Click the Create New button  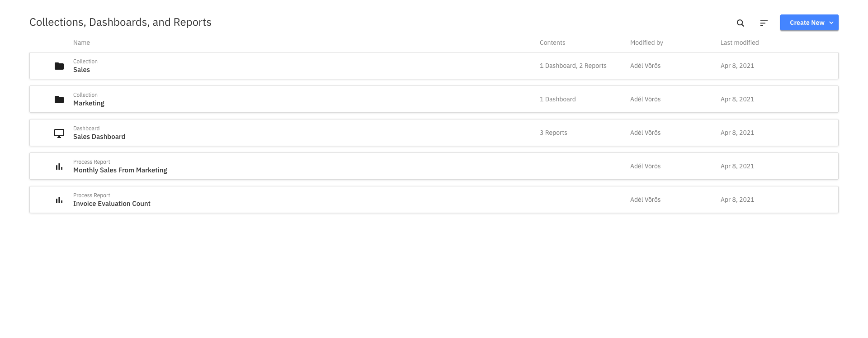point(809,23)
